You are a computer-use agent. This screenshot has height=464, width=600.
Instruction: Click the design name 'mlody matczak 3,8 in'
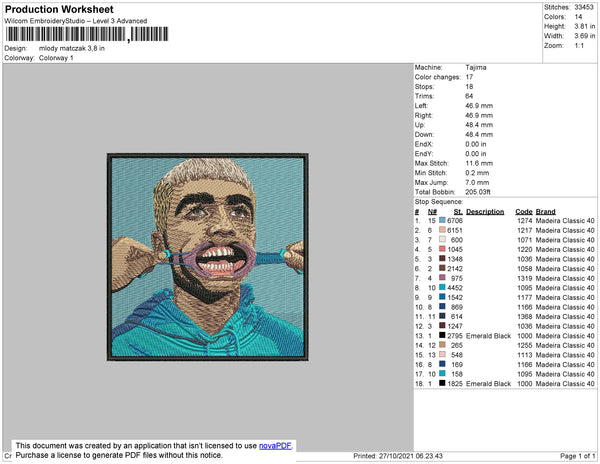click(x=72, y=49)
